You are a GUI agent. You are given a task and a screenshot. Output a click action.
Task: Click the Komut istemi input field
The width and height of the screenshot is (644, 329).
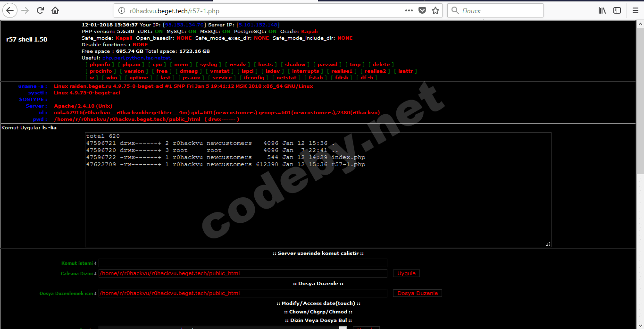click(243, 263)
